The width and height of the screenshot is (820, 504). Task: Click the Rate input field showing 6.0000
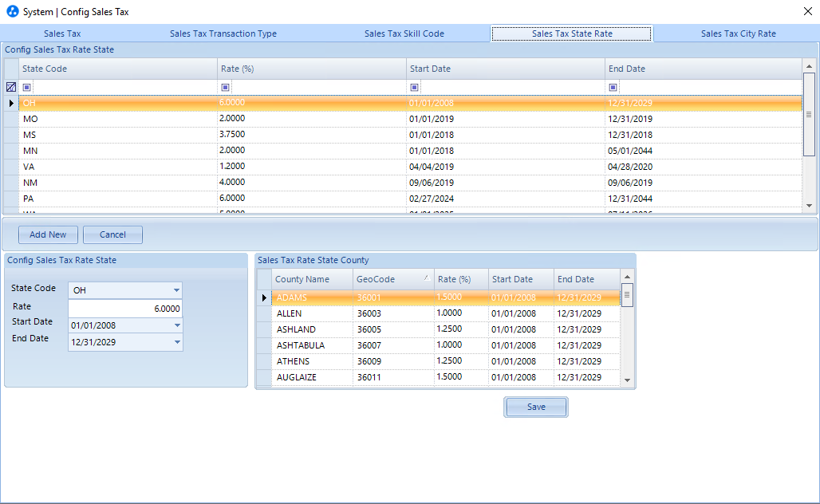coord(125,309)
